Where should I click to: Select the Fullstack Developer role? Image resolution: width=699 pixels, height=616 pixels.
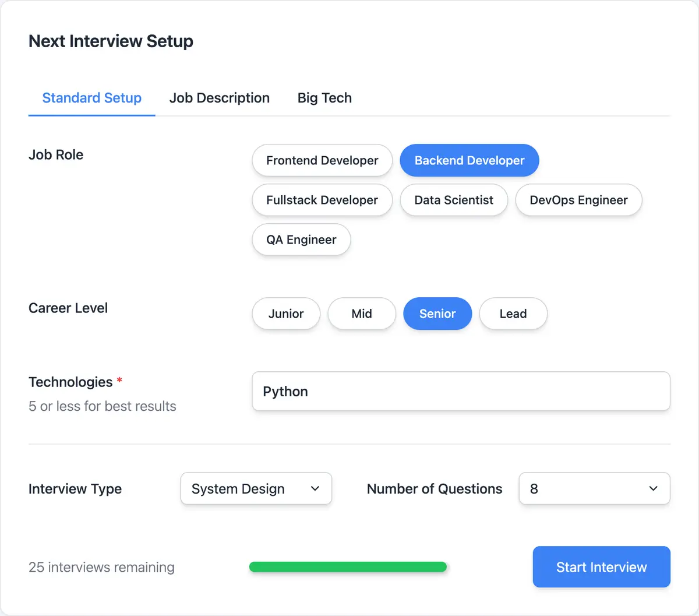click(322, 200)
